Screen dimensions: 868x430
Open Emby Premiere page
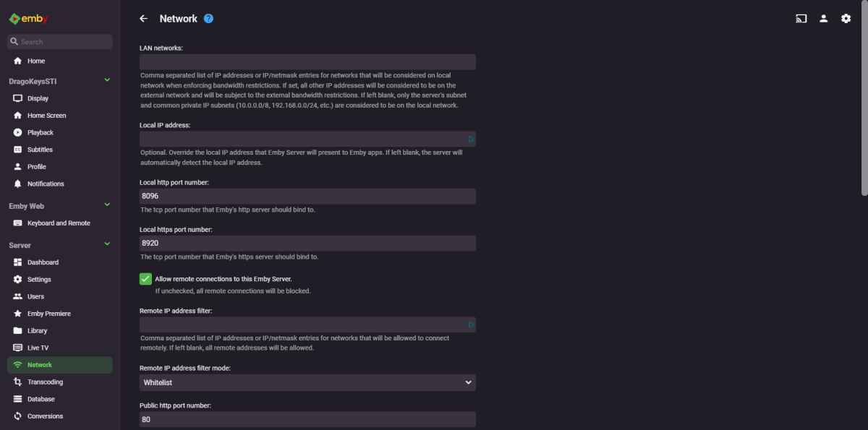(x=48, y=314)
